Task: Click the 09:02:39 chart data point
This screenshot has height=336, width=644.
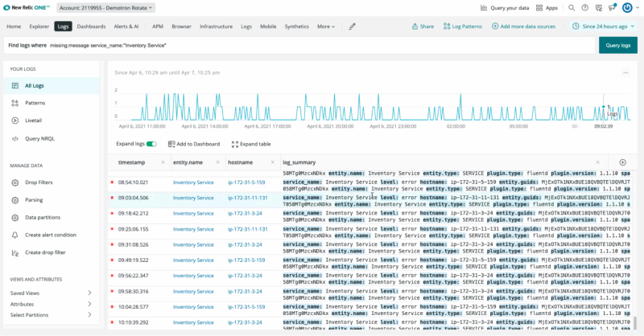Action: (603, 107)
